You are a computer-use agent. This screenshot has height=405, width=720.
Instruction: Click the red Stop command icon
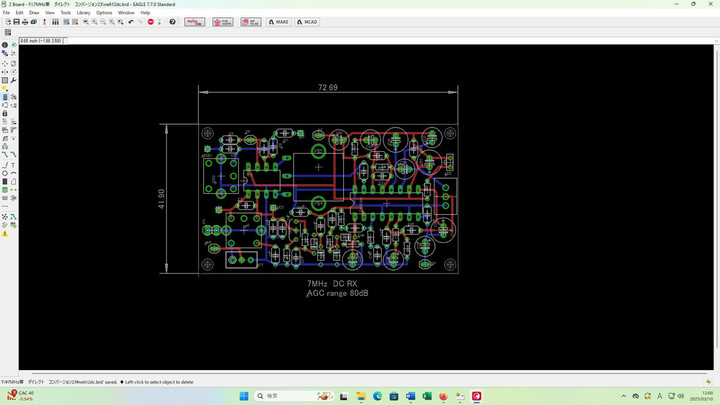pos(151,22)
